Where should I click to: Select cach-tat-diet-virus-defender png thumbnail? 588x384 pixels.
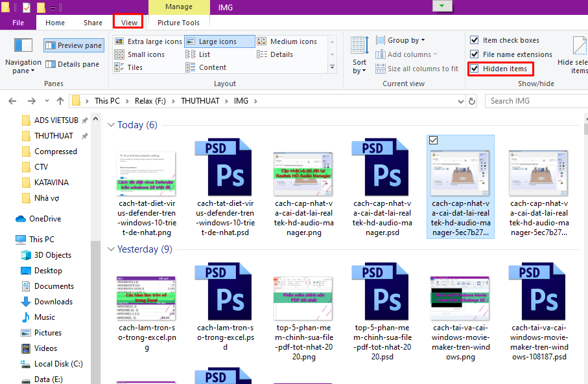pyautogui.click(x=147, y=174)
